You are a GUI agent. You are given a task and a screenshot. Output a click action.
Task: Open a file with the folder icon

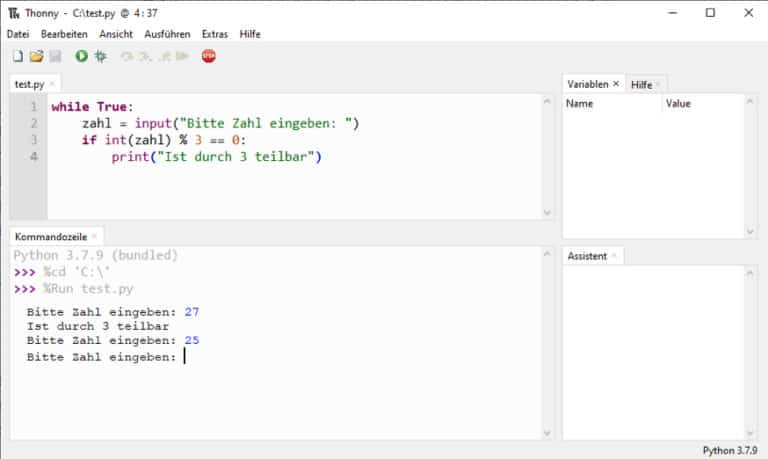point(36,56)
